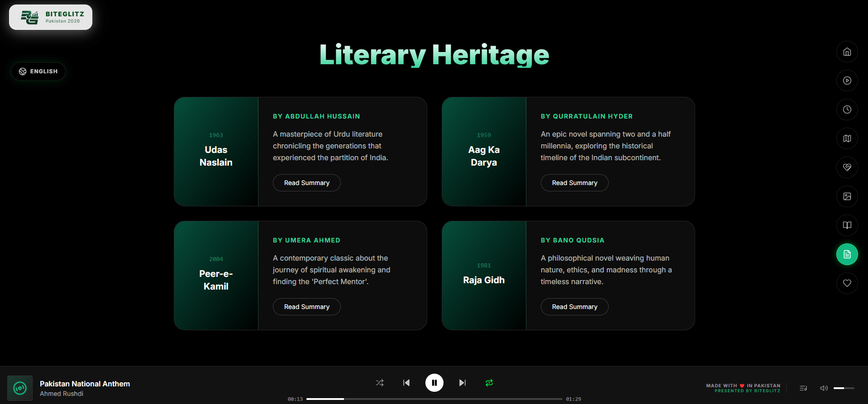Click the elapsed time 00:13

(295, 399)
